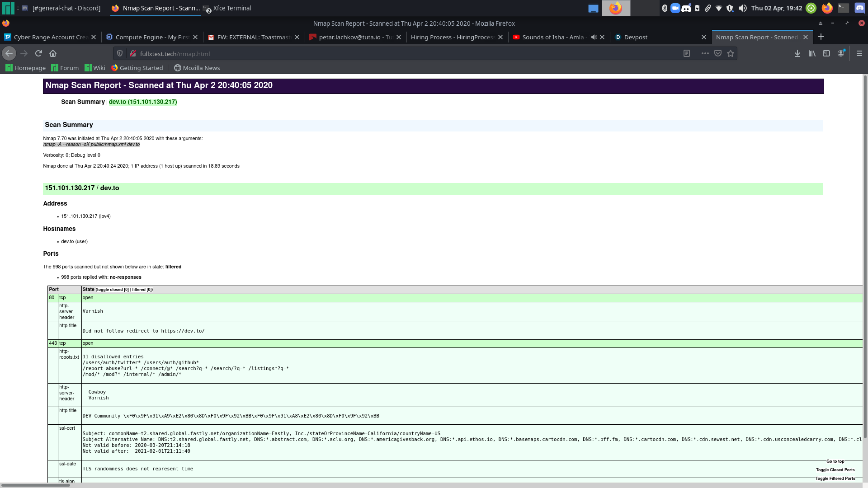Open the Library icon in toolbar
This screenshot has height=488, width=868.
(812, 53)
